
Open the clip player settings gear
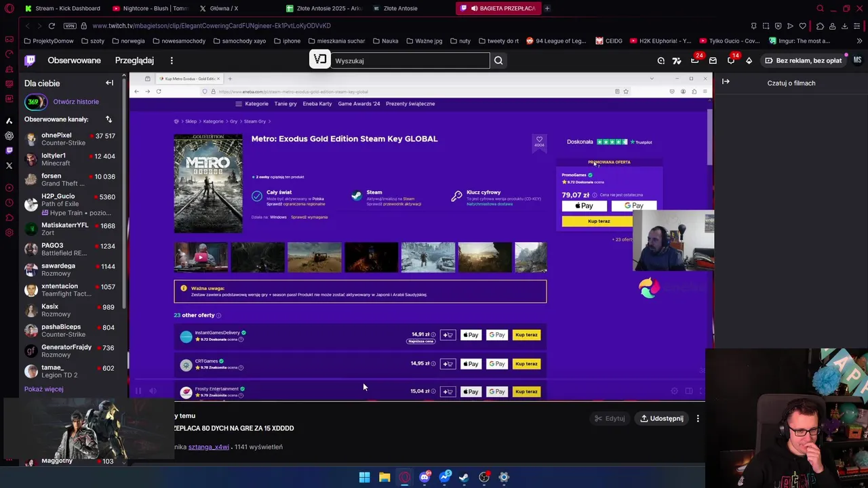click(674, 391)
